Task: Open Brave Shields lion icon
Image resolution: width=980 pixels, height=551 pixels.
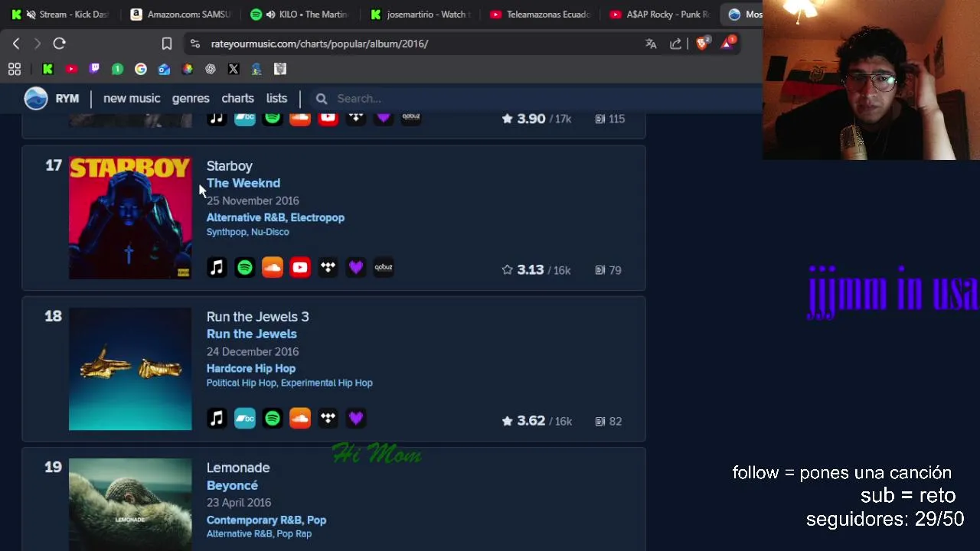Action: [702, 44]
